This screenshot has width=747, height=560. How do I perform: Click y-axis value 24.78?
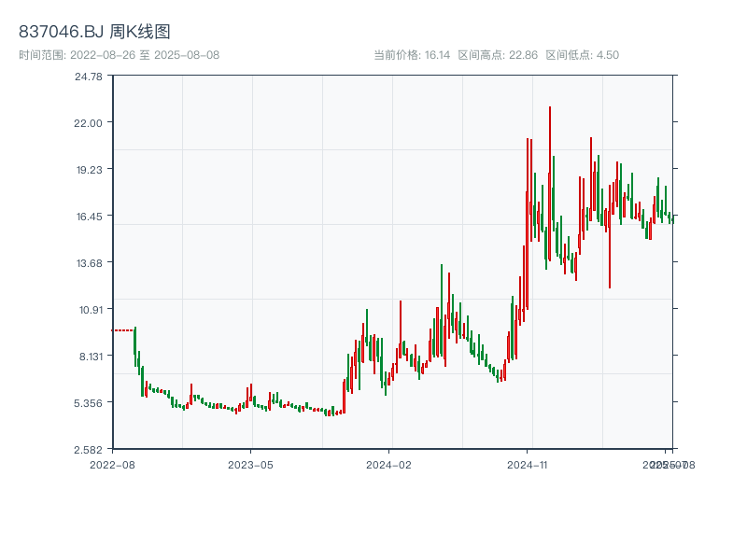tap(89, 77)
